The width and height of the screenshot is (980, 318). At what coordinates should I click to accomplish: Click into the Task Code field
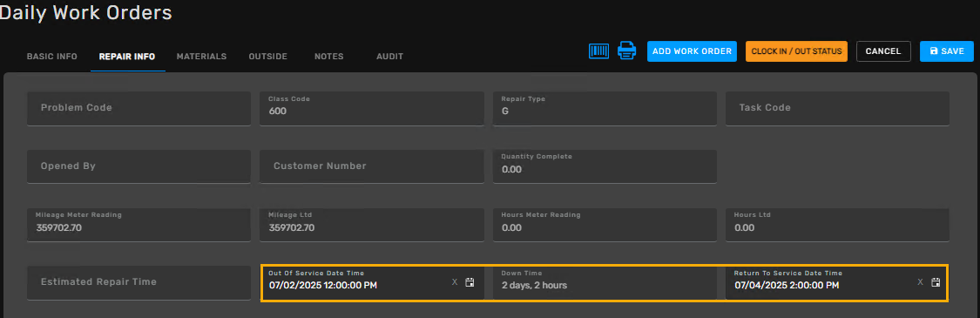pyautogui.click(x=837, y=108)
